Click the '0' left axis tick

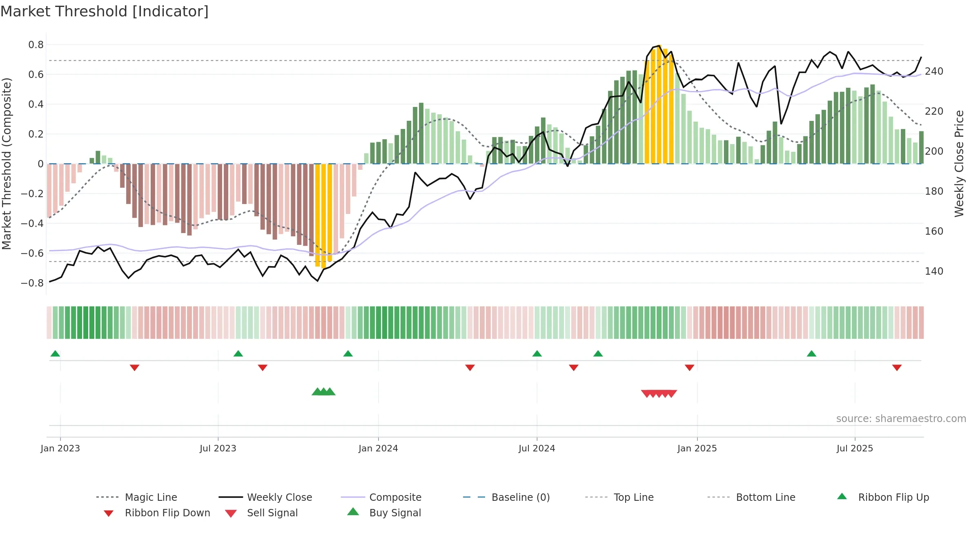[x=40, y=164]
